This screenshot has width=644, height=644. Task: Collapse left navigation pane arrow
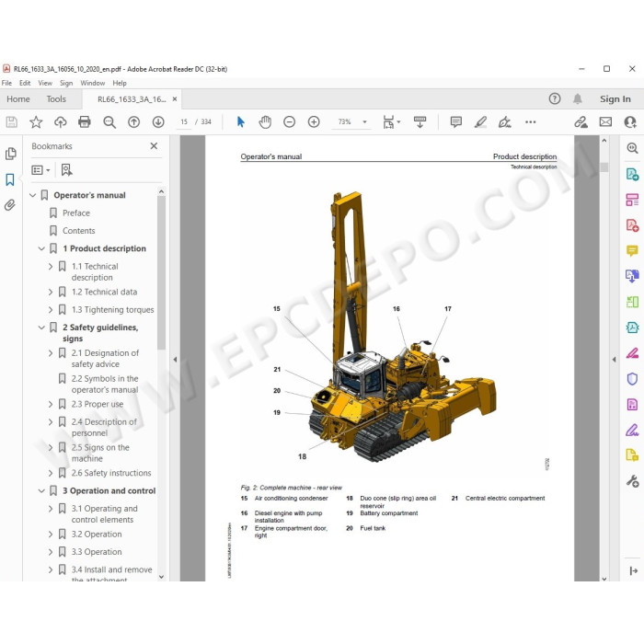[175, 360]
